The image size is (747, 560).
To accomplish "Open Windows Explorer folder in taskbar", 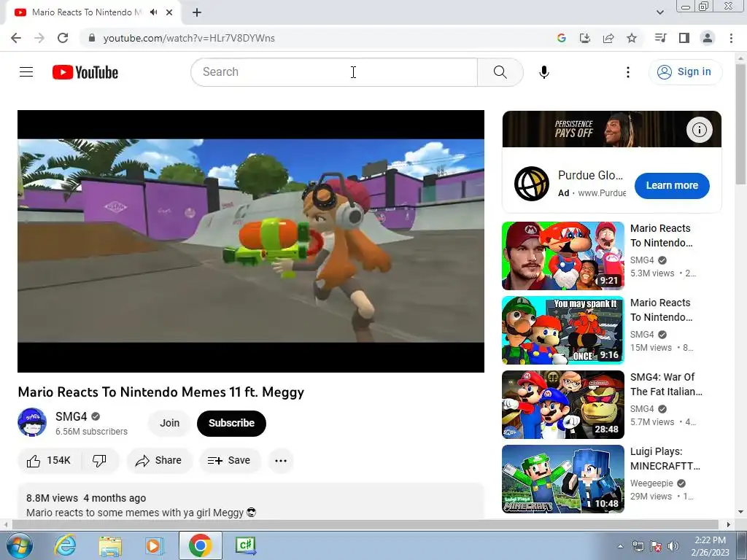I will point(110,545).
